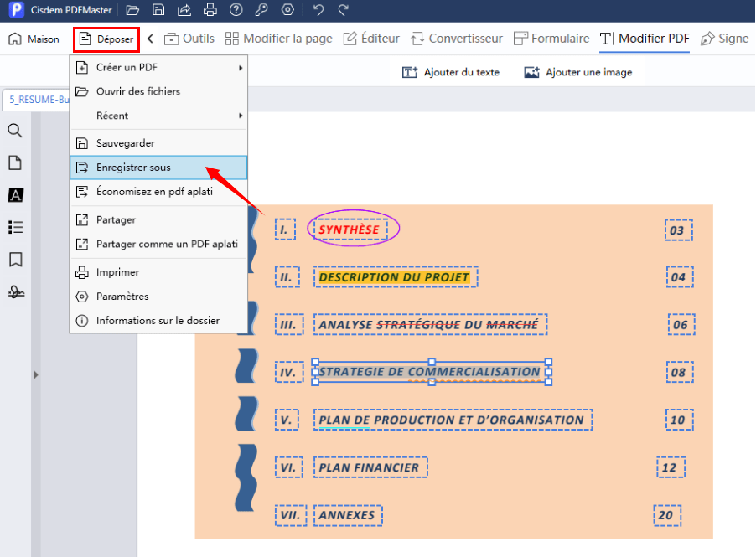Choose Enregistrer sous from the menu
This screenshot has height=557, width=756.
[158, 168]
